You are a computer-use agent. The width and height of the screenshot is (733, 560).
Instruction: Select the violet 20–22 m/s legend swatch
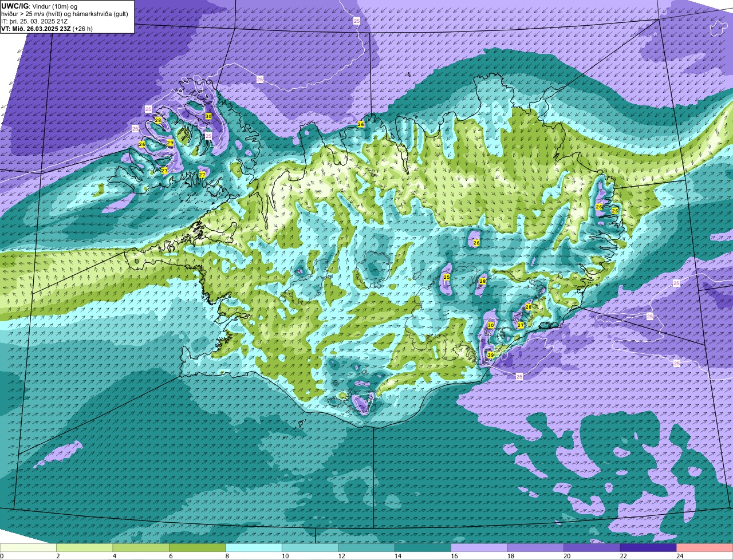click(592, 547)
